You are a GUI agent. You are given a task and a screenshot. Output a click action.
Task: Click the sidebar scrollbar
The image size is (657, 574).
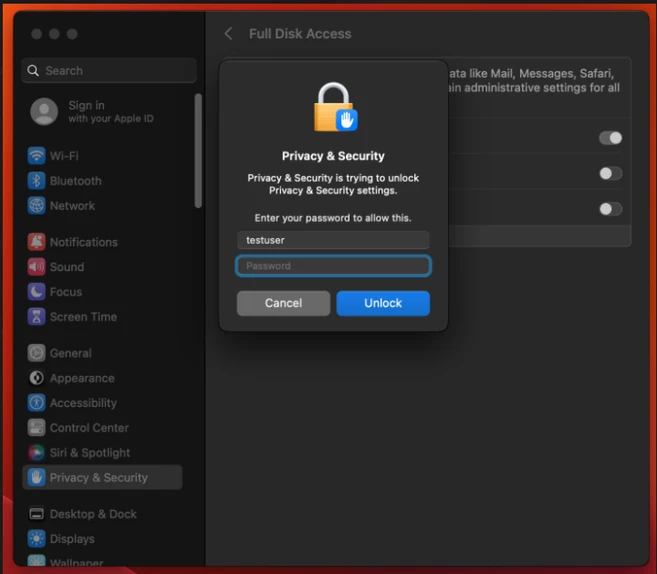[198, 151]
